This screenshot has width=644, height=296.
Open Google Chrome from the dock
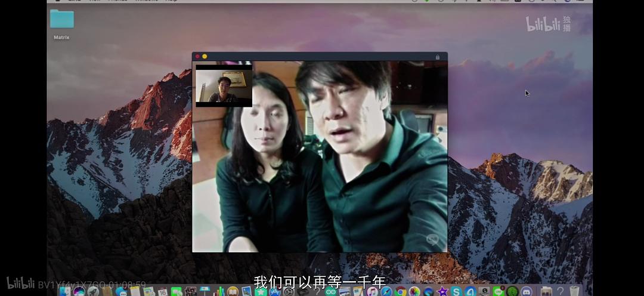click(401, 291)
